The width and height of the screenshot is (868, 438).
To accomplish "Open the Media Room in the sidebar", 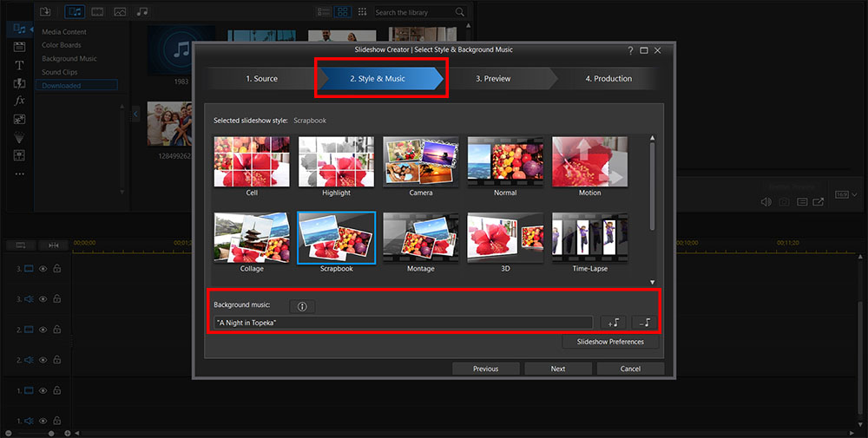I will point(19,29).
